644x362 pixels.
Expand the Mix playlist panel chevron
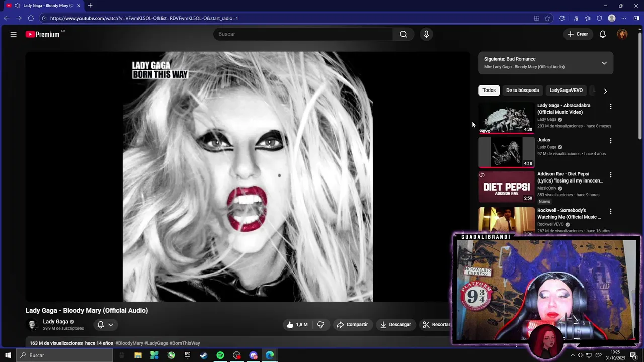point(604,63)
